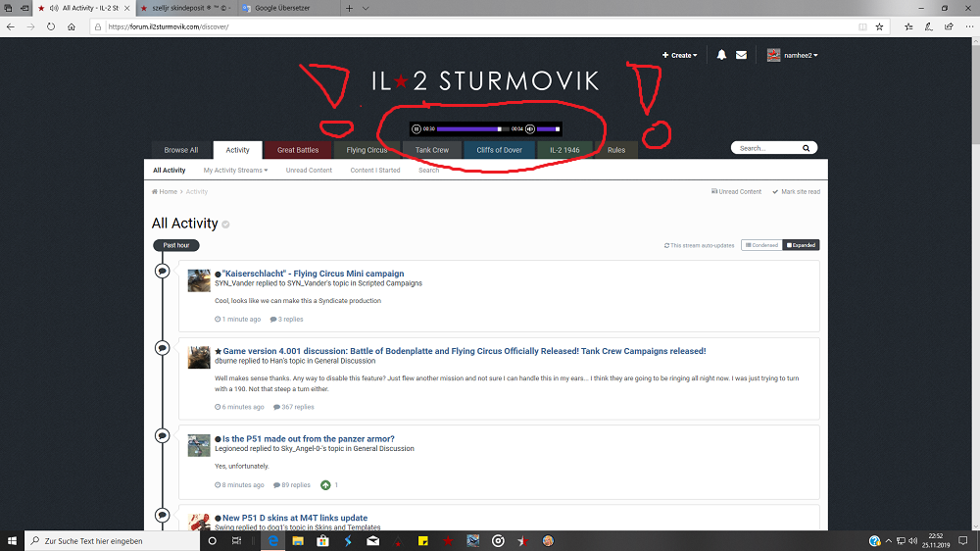Add page to favorites star

(879, 26)
